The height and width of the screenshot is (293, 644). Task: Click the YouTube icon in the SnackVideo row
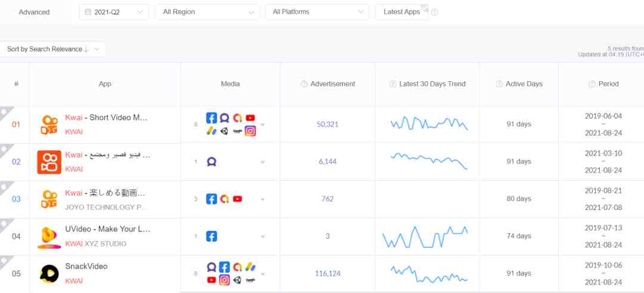pos(212,280)
